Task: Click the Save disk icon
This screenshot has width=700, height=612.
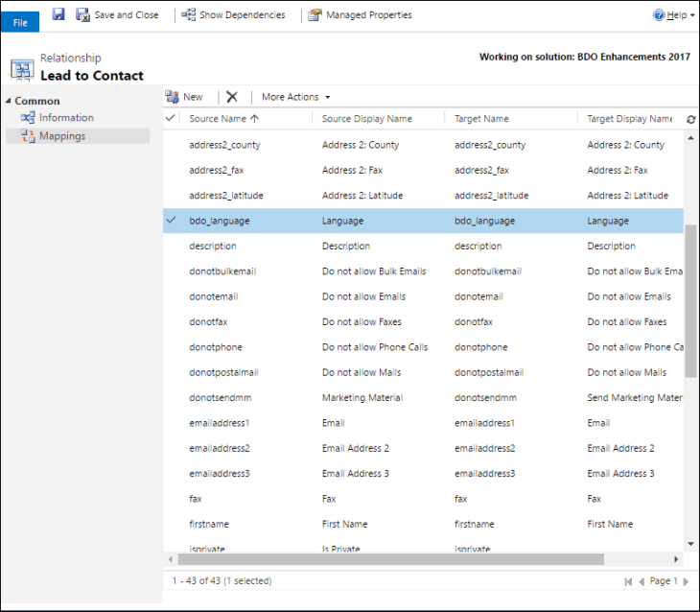Action: pyautogui.click(x=58, y=14)
